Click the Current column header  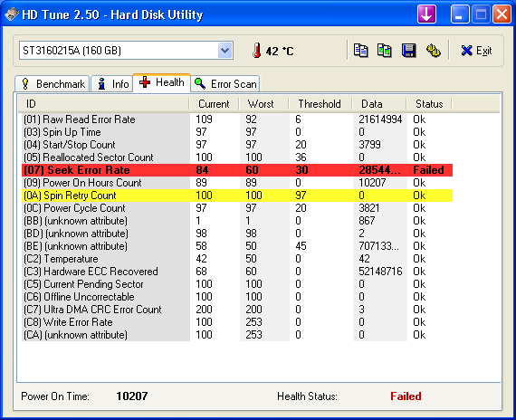(215, 104)
